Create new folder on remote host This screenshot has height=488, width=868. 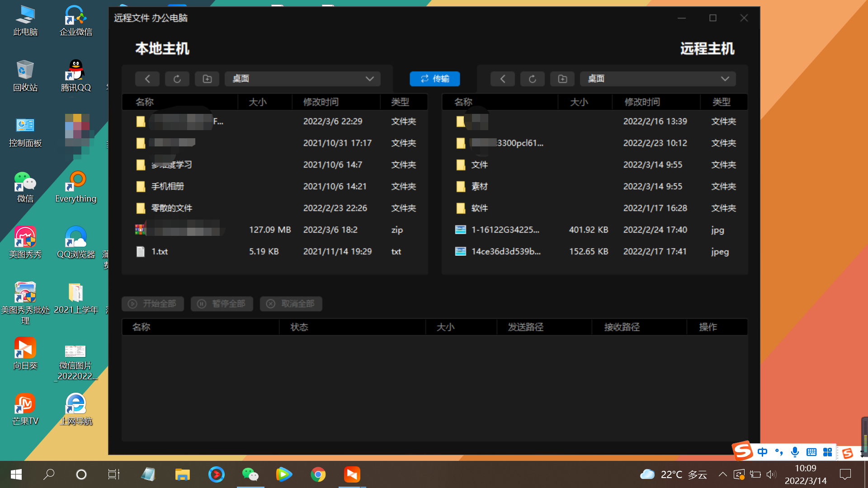562,79
